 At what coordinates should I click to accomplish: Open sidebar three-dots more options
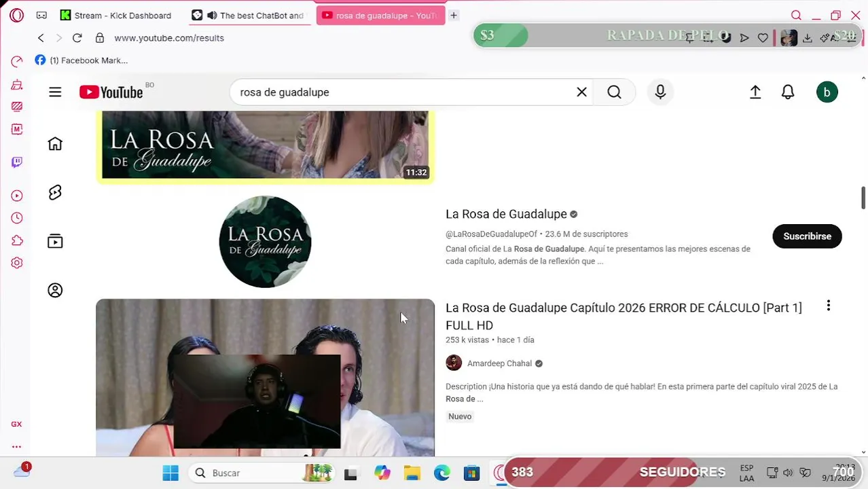click(x=16, y=447)
